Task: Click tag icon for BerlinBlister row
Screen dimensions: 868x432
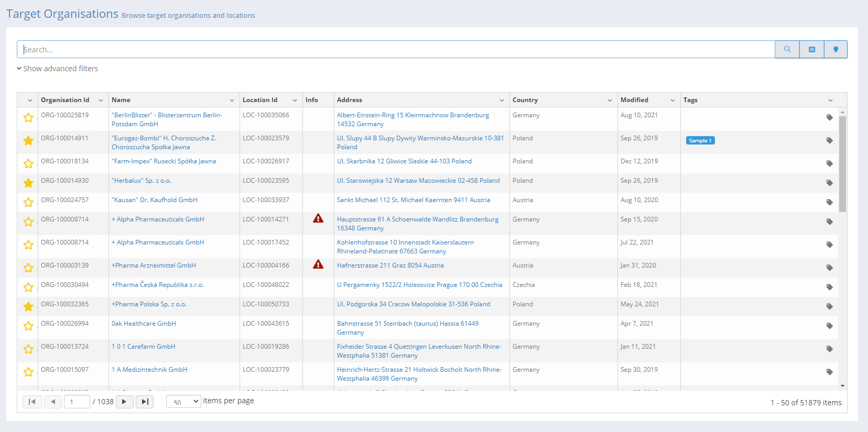Action: tap(829, 118)
